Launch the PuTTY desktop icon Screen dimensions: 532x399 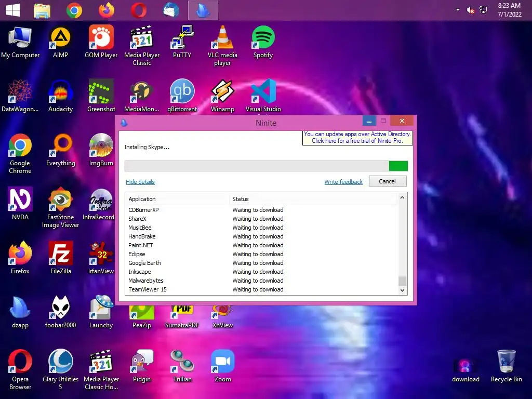click(182, 42)
